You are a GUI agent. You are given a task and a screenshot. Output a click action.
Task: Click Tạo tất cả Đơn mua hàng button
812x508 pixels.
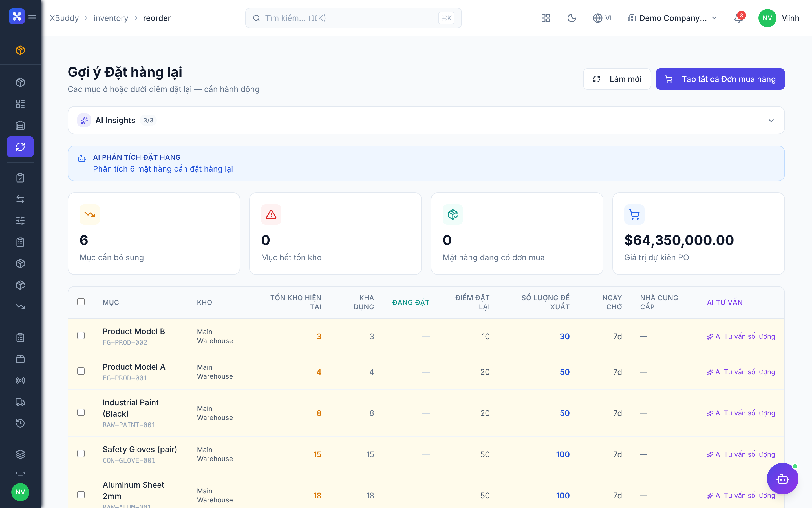click(x=720, y=79)
